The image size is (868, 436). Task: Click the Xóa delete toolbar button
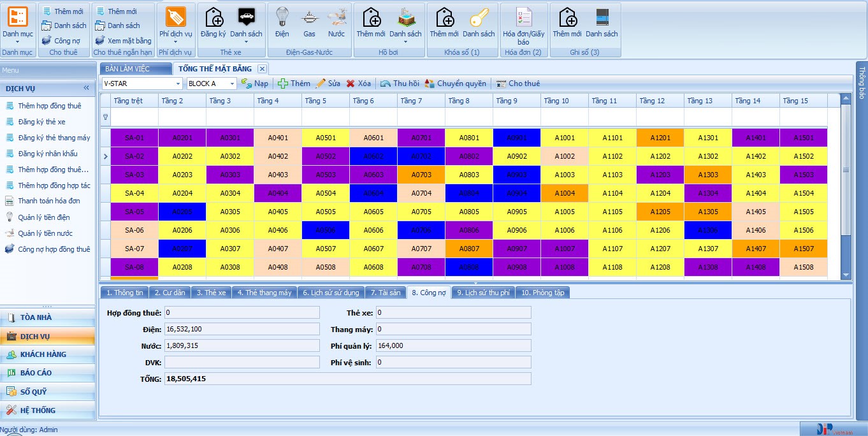[x=358, y=84]
